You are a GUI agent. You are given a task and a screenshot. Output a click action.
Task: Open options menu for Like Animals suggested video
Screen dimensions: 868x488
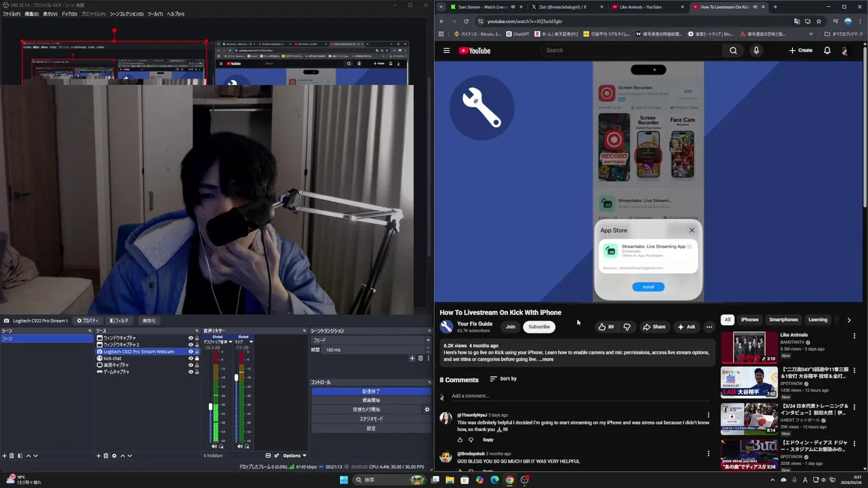point(854,335)
